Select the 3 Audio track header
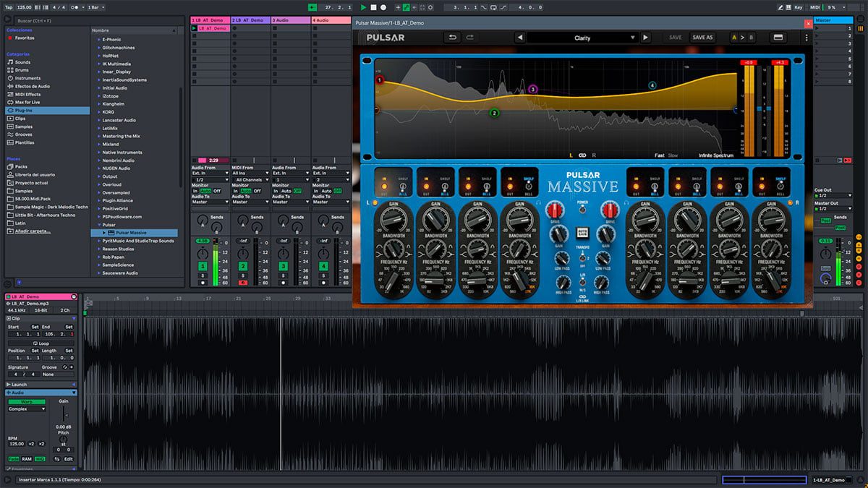Screen dimensions: 868x488 (x=290, y=20)
